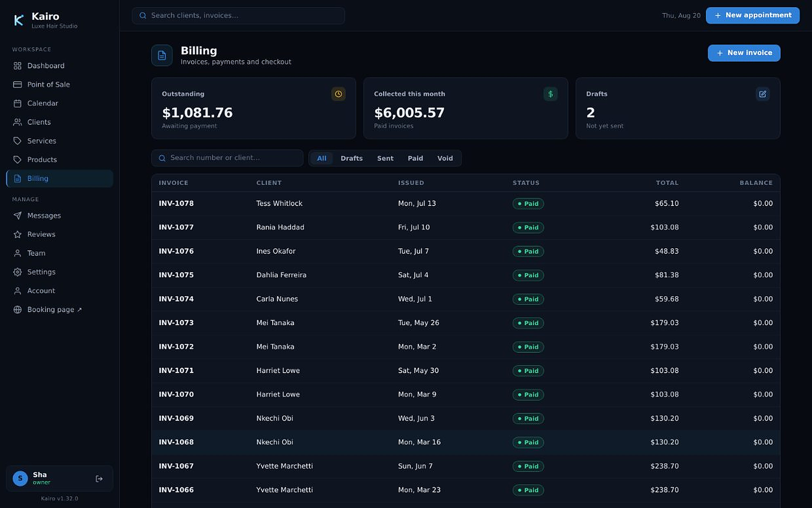812x508 pixels.
Task: Filter invoices by Void
Action: pyautogui.click(x=445, y=158)
